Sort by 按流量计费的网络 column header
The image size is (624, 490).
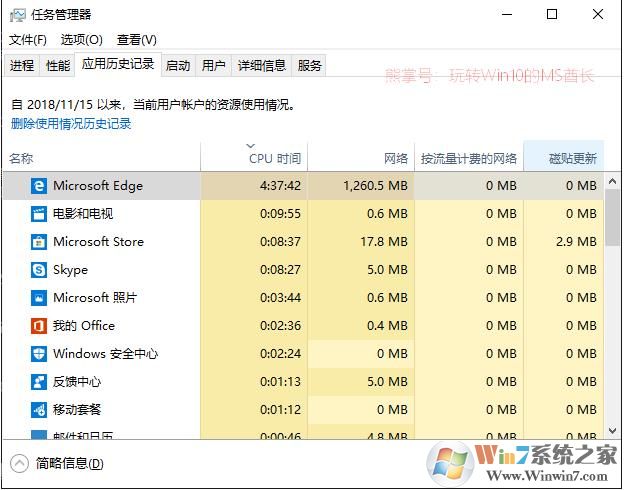(x=469, y=158)
